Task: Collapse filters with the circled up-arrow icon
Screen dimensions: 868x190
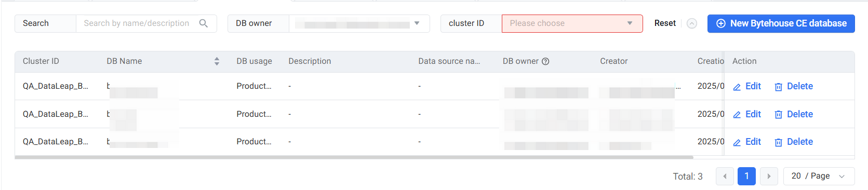Action: pos(692,23)
